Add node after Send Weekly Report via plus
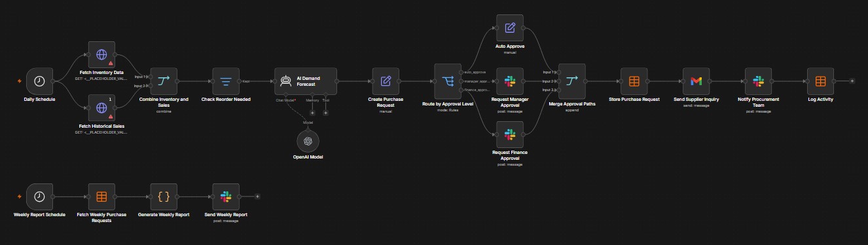The width and height of the screenshot is (868, 245). coord(257,196)
